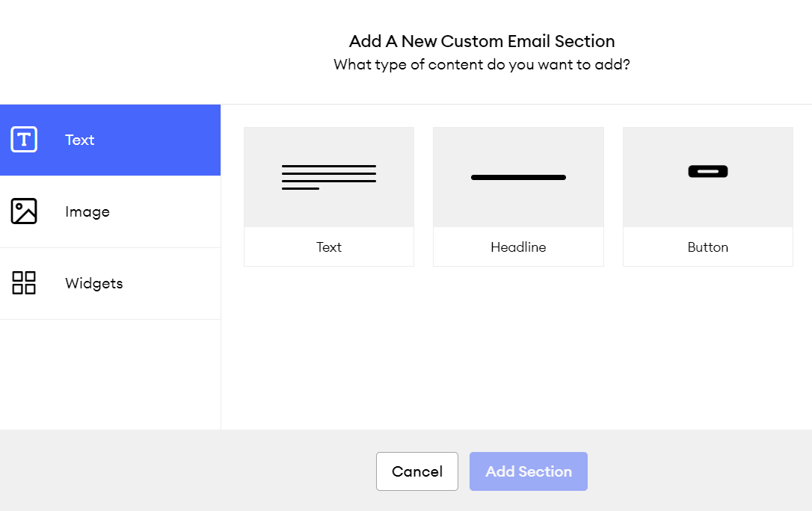Click the Image picture icon in sidebar
This screenshot has width=812, height=511.
[23, 211]
